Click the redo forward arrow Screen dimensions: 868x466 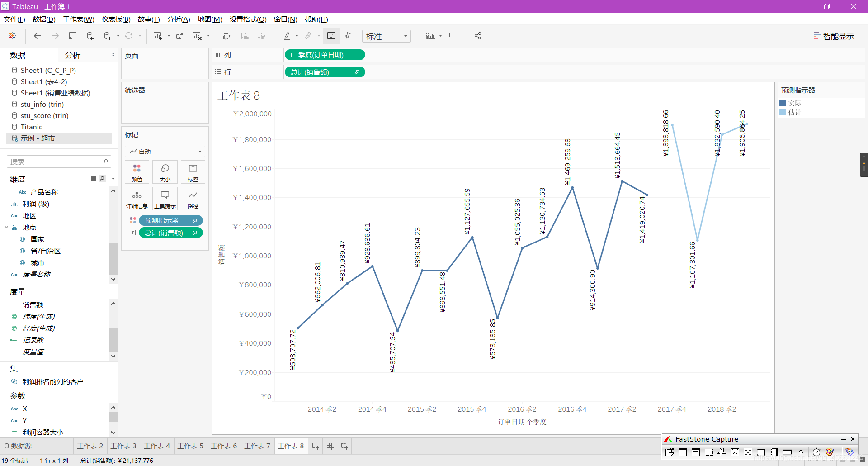55,36
